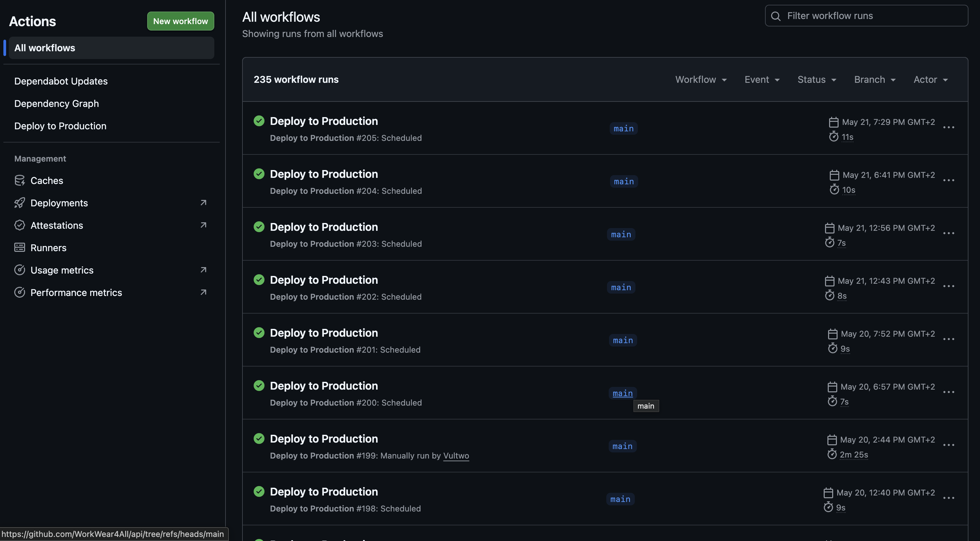Click the calendar icon for run #205
The image size is (980, 541).
(x=834, y=122)
